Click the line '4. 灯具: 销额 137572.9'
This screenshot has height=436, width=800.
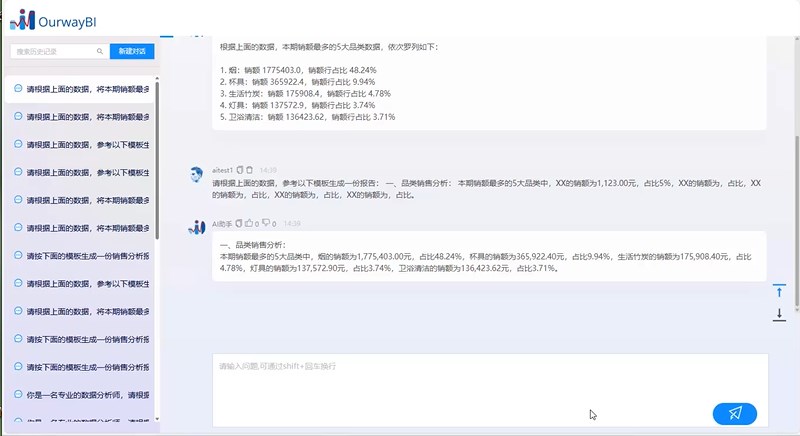(x=297, y=106)
